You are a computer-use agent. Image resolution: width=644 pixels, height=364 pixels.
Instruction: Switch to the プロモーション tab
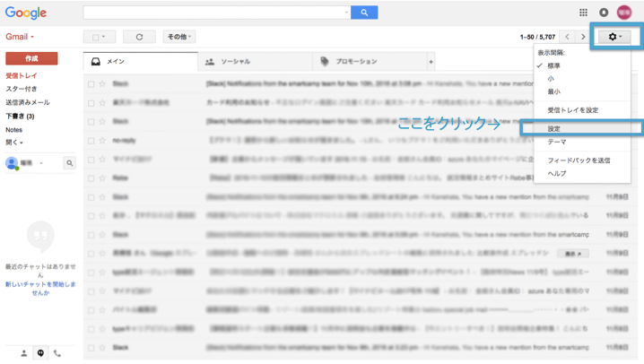point(370,62)
